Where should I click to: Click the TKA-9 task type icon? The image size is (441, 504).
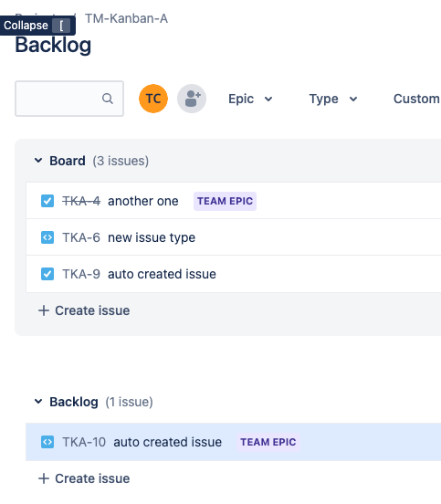pyautogui.click(x=47, y=274)
